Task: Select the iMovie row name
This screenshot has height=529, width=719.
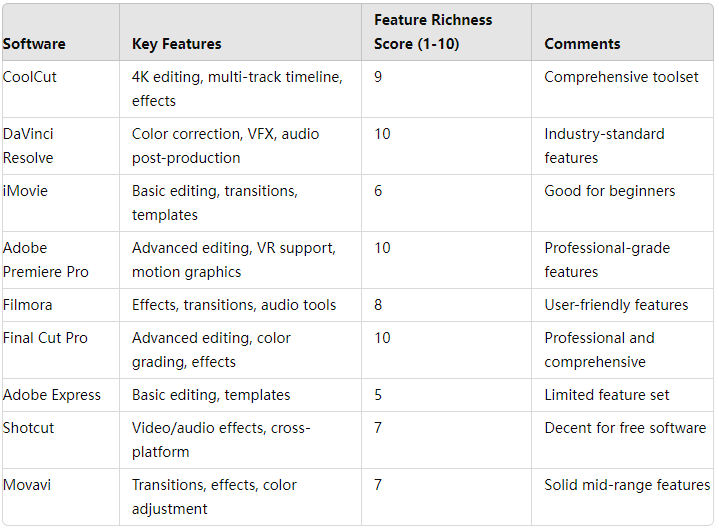Action: coord(25,191)
